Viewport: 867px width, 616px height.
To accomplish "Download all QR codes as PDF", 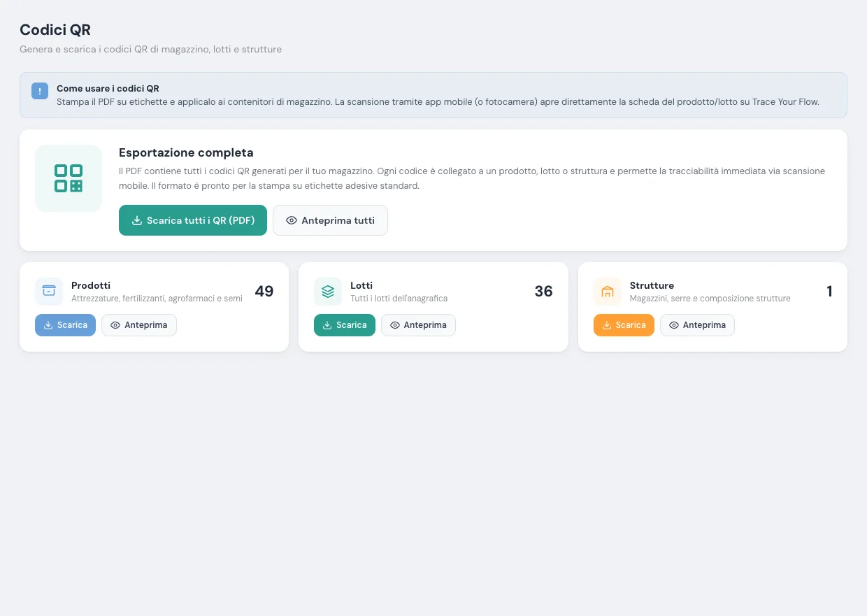I will pyautogui.click(x=193, y=220).
